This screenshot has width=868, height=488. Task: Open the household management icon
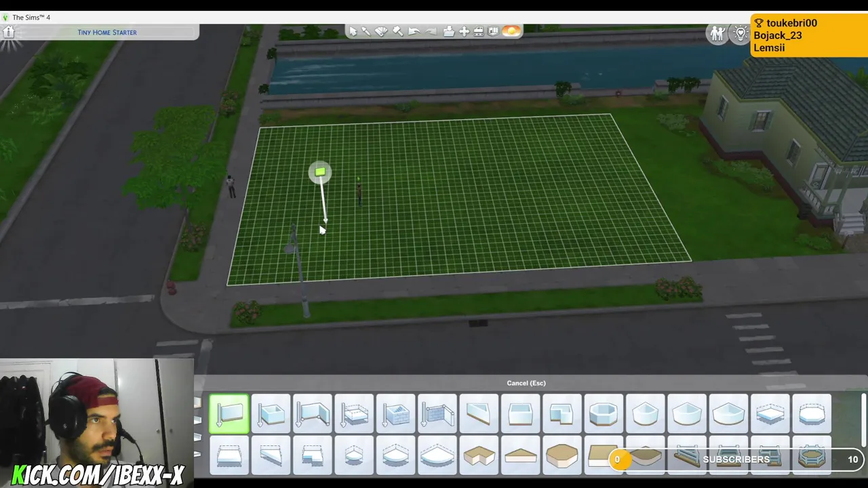pos(717,33)
